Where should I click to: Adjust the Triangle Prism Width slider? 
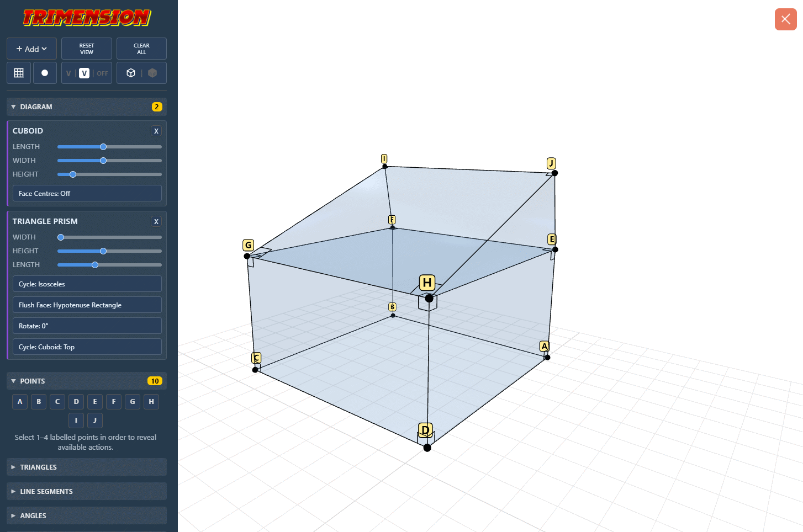(x=109, y=237)
